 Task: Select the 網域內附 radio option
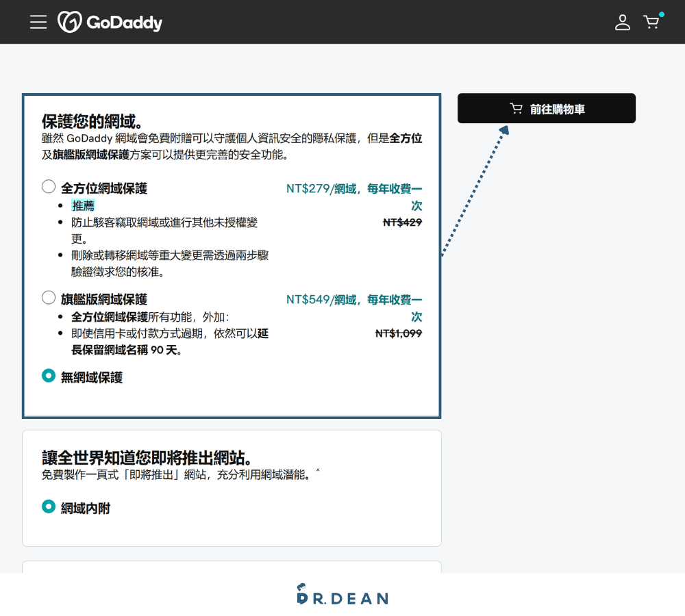[x=48, y=506]
